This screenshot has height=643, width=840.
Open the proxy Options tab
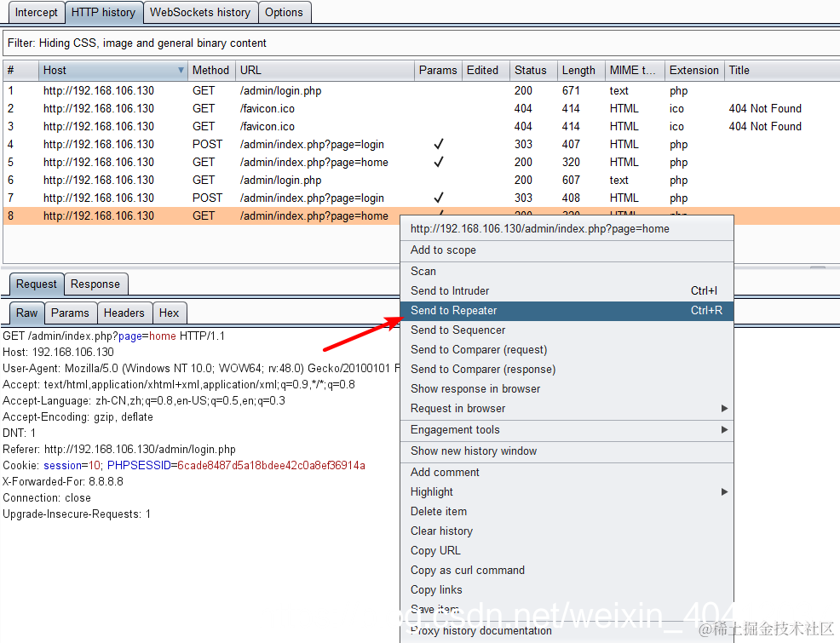click(284, 12)
